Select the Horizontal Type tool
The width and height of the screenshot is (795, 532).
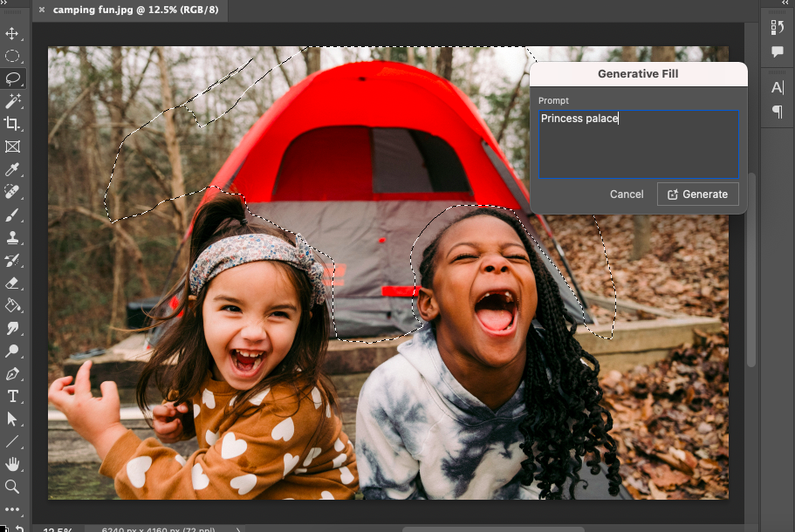click(13, 396)
